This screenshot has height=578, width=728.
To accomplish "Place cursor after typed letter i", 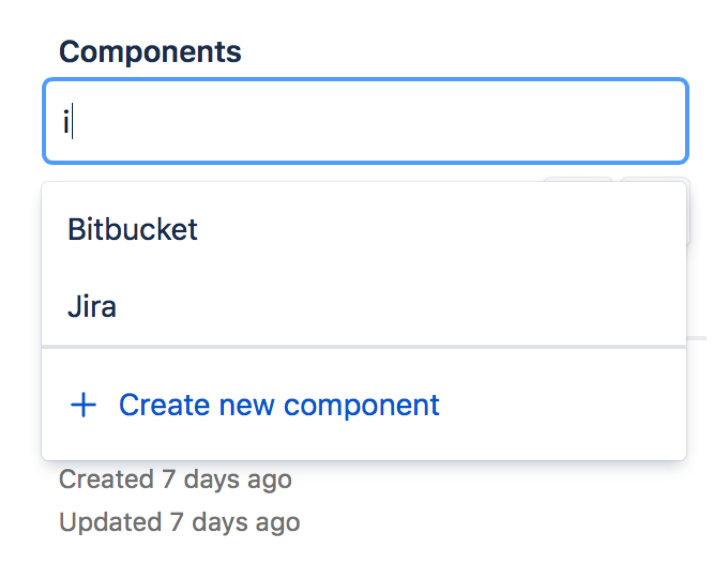I will (x=72, y=122).
